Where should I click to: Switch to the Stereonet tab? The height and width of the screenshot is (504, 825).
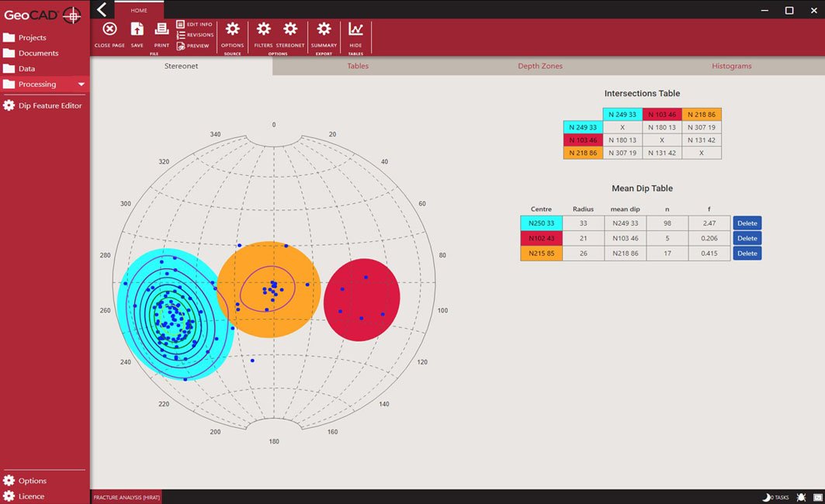181,66
